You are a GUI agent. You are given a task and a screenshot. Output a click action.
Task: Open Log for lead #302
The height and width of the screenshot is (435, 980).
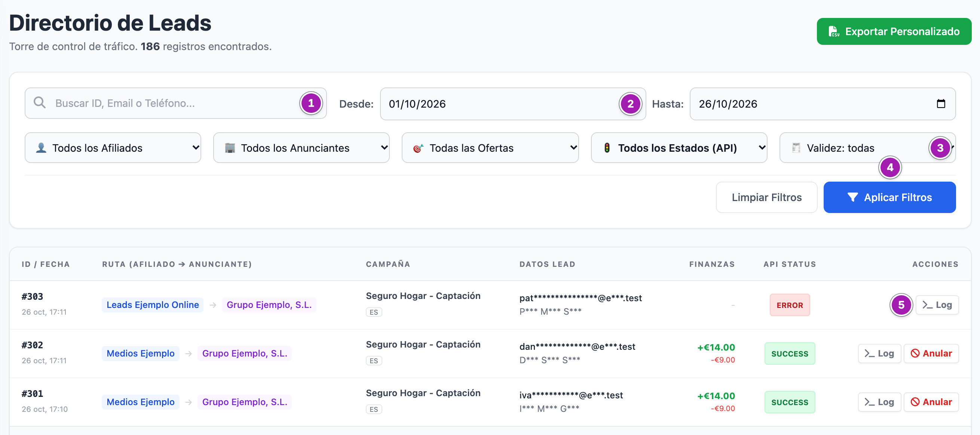(x=879, y=353)
